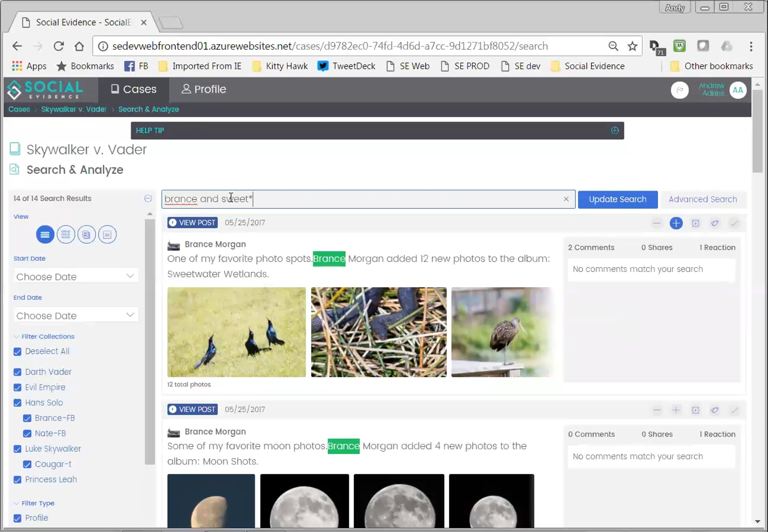
Task: Collapse the Filter Collections section
Action: [44, 337]
